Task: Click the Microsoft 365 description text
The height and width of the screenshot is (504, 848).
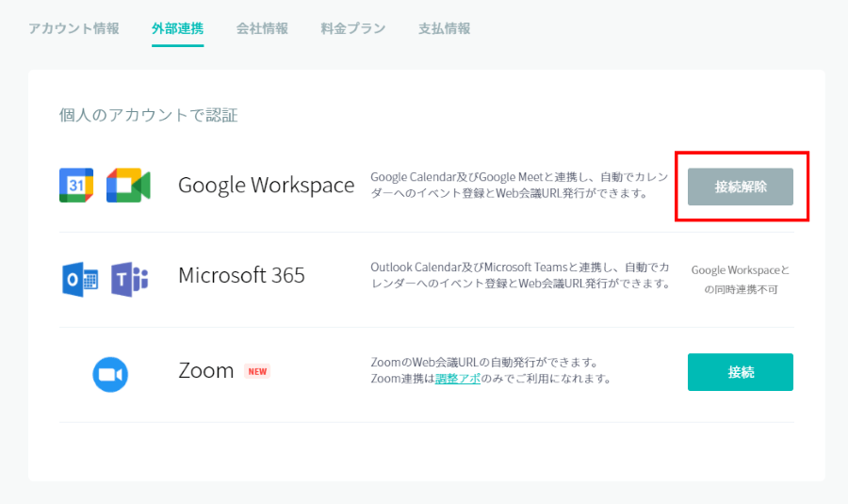Action: (x=520, y=275)
